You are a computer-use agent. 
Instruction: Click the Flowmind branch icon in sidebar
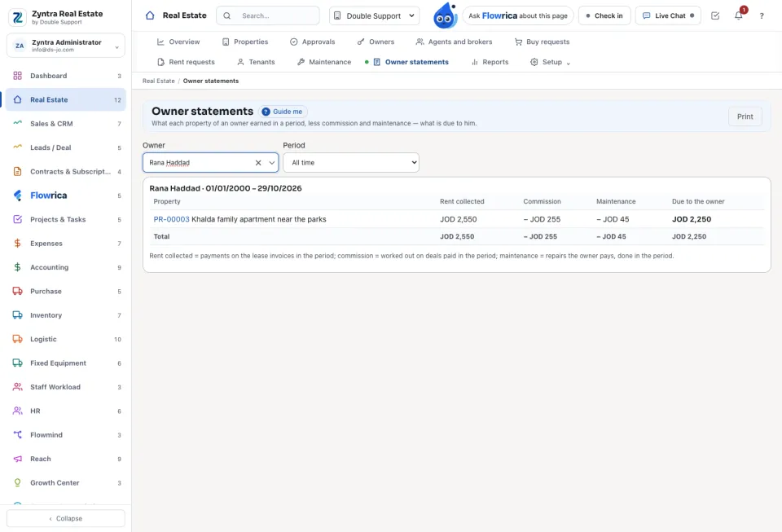(x=17, y=435)
